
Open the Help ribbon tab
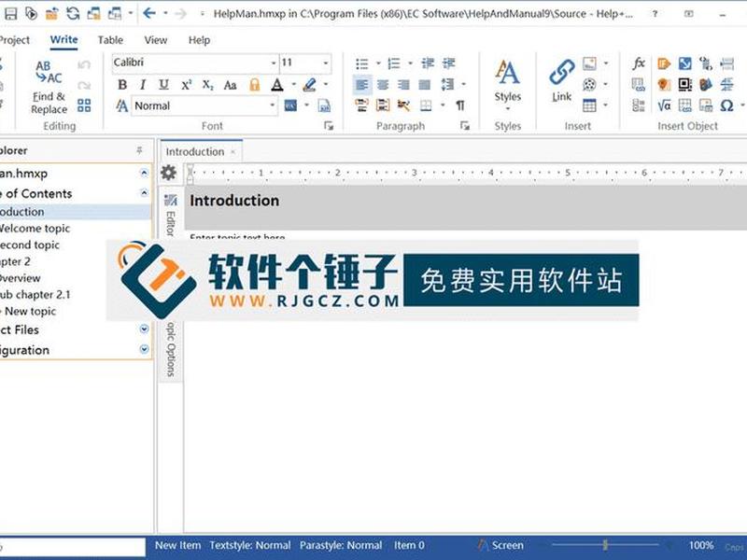(199, 40)
